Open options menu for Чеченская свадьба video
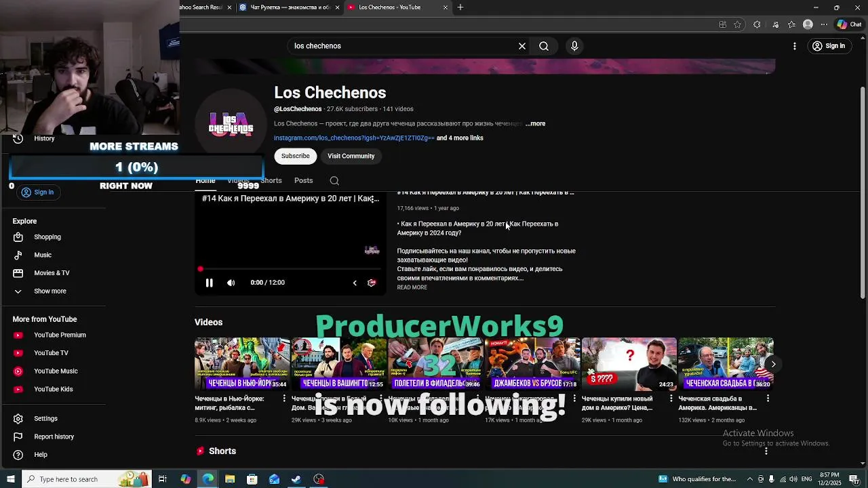 [768, 399]
